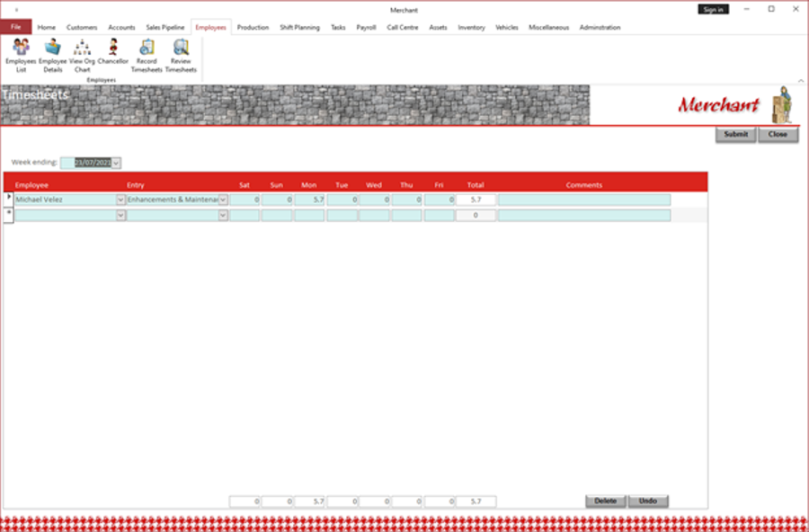The width and height of the screenshot is (809, 532).
Task: Switch to the Payroll tab
Action: (367, 27)
